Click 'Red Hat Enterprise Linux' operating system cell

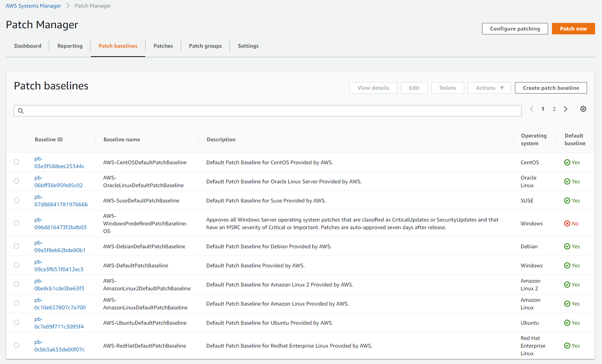point(533,346)
